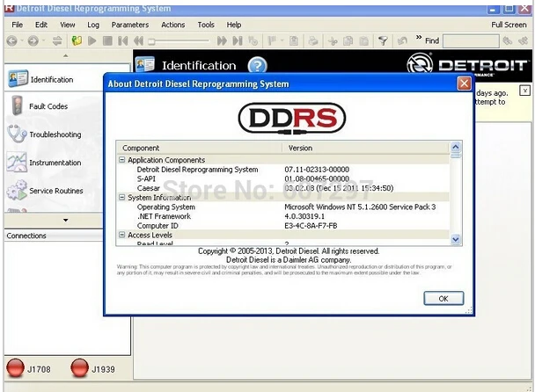
Task: Select Fault Codes in the sidebar
Action: click(48, 106)
